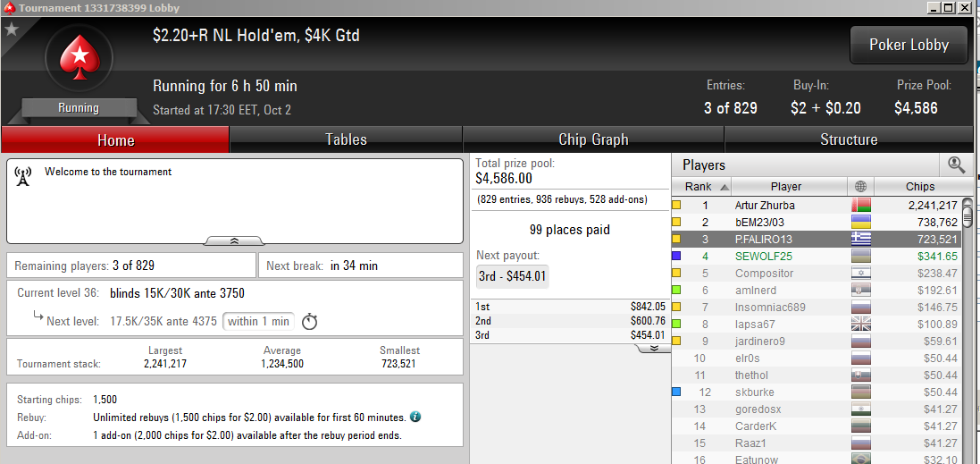
Task: Click the Remaining players 3 of 829 box
Action: (x=131, y=266)
